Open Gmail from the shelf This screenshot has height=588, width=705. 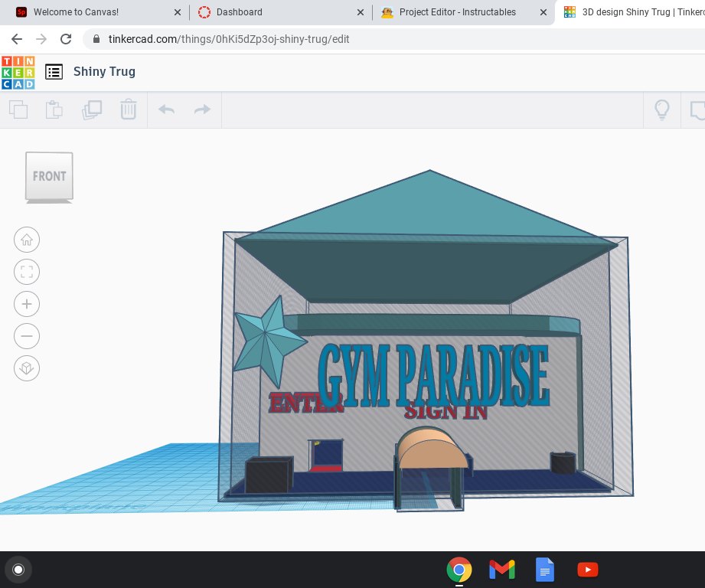(501, 570)
